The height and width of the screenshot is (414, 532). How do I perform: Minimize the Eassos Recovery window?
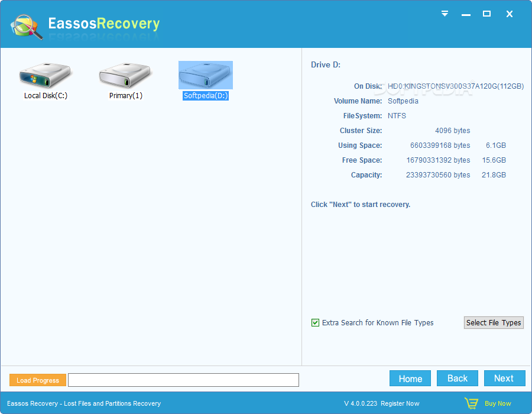tap(466, 15)
